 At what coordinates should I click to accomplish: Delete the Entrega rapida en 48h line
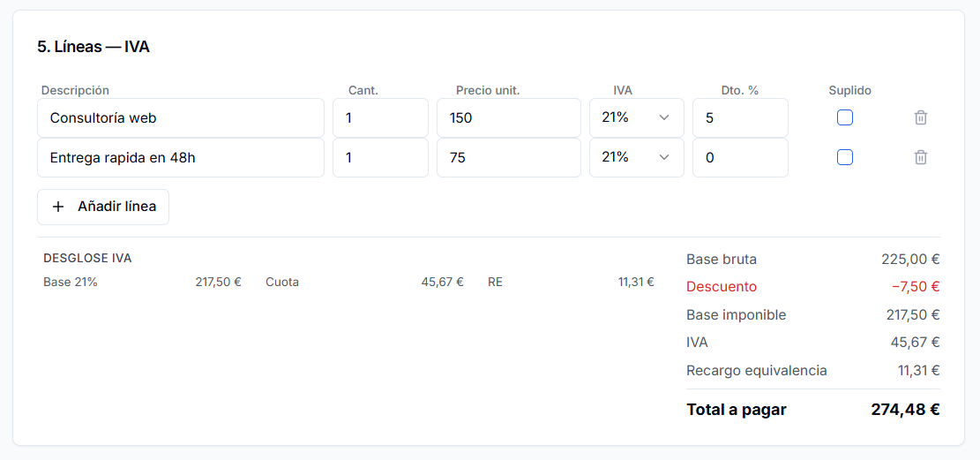pyautogui.click(x=920, y=157)
